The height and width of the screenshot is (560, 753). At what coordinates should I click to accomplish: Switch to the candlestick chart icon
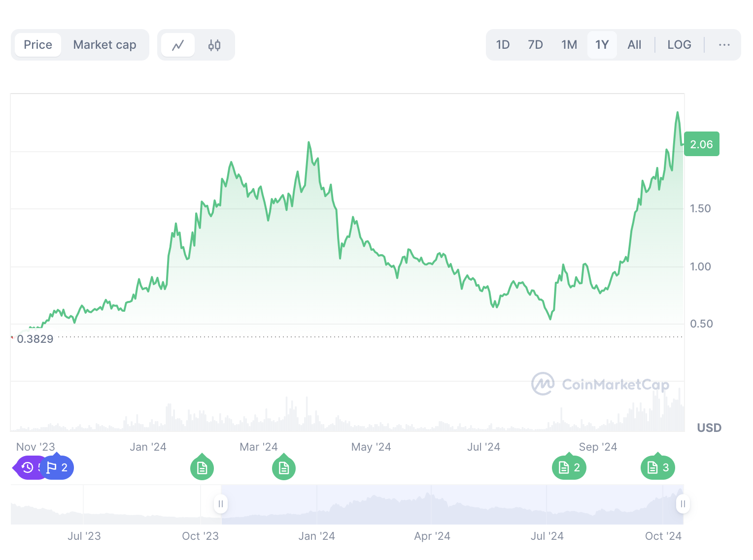214,45
